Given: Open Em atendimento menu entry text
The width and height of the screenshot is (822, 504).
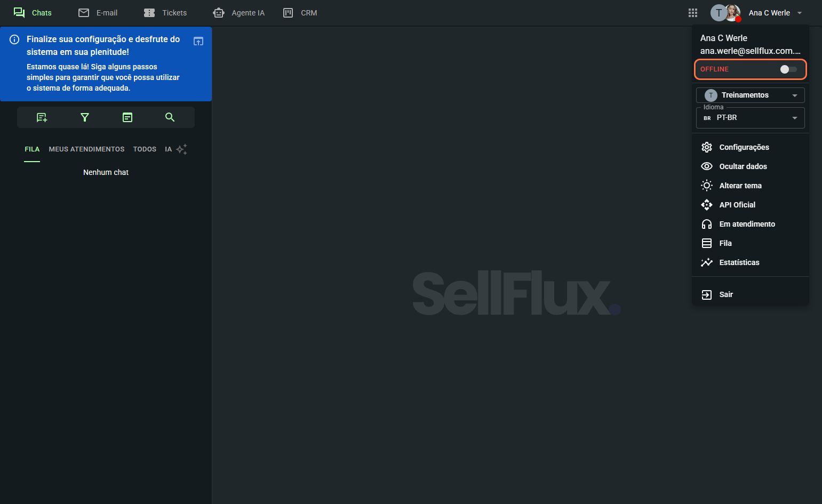Looking at the screenshot, I should (747, 224).
